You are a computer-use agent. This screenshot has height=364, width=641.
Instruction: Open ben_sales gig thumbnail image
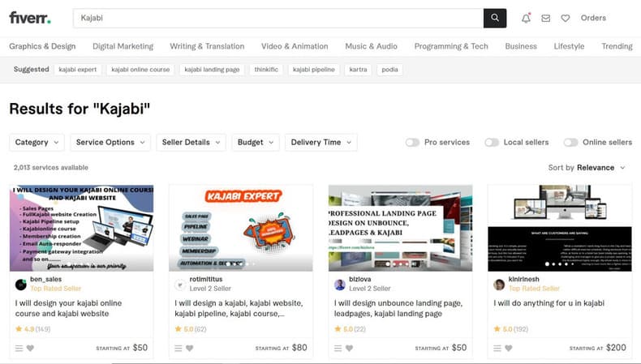[82, 228]
